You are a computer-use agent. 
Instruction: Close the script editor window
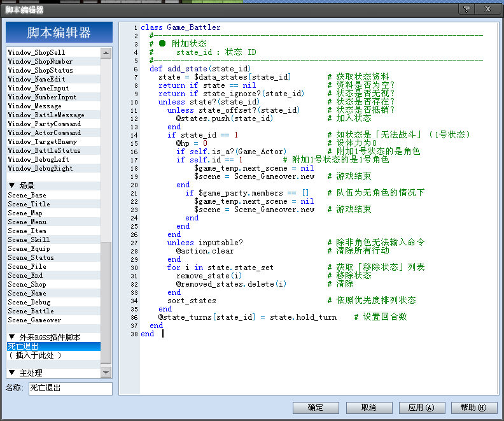pyautogui.click(x=487, y=10)
